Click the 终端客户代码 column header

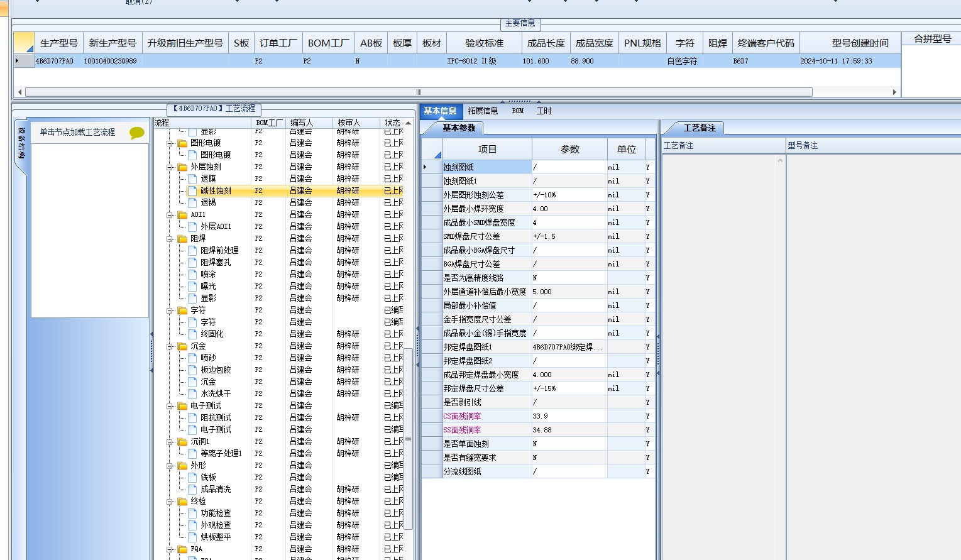(x=766, y=43)
